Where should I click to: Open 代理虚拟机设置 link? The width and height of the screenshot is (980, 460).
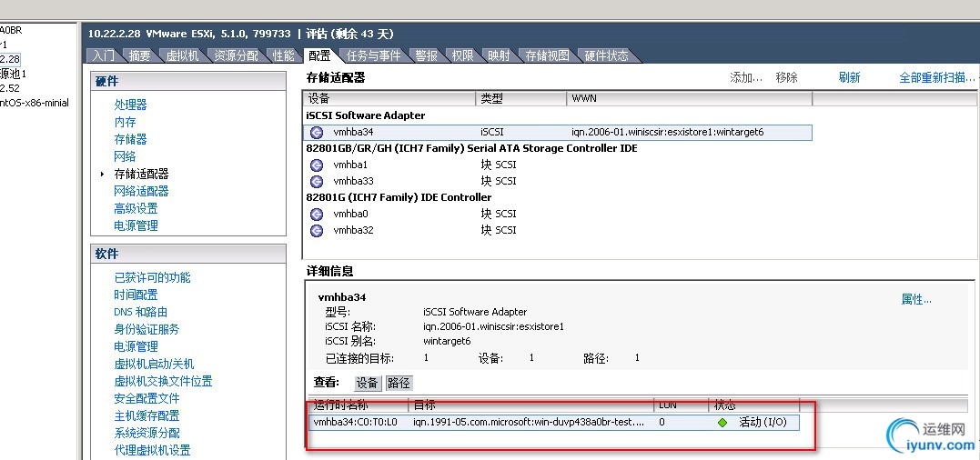coord(153,450)
